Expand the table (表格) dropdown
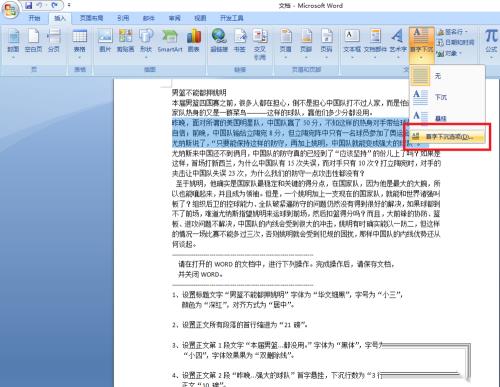 coord(80,44)
